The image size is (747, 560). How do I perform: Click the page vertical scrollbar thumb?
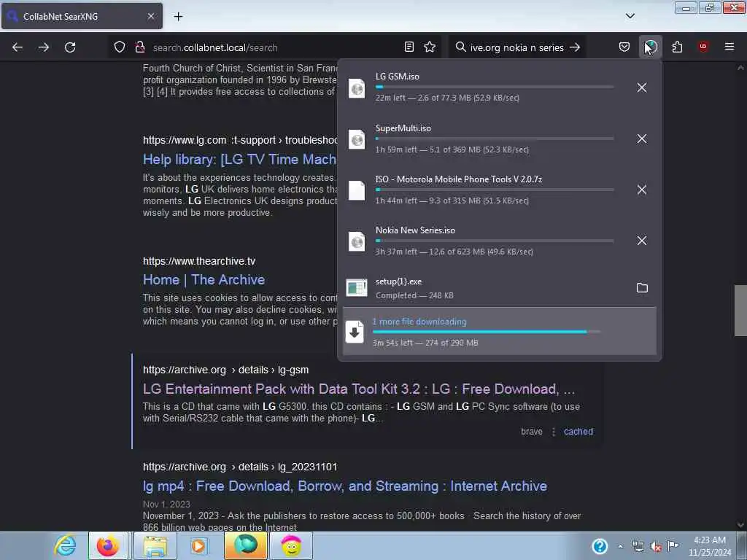[740, 311]
